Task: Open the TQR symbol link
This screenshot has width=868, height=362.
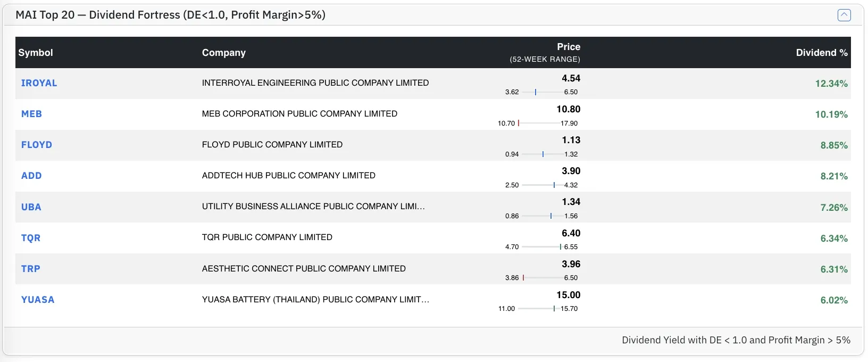Action: pyautogui.click(x=31, y=238)
